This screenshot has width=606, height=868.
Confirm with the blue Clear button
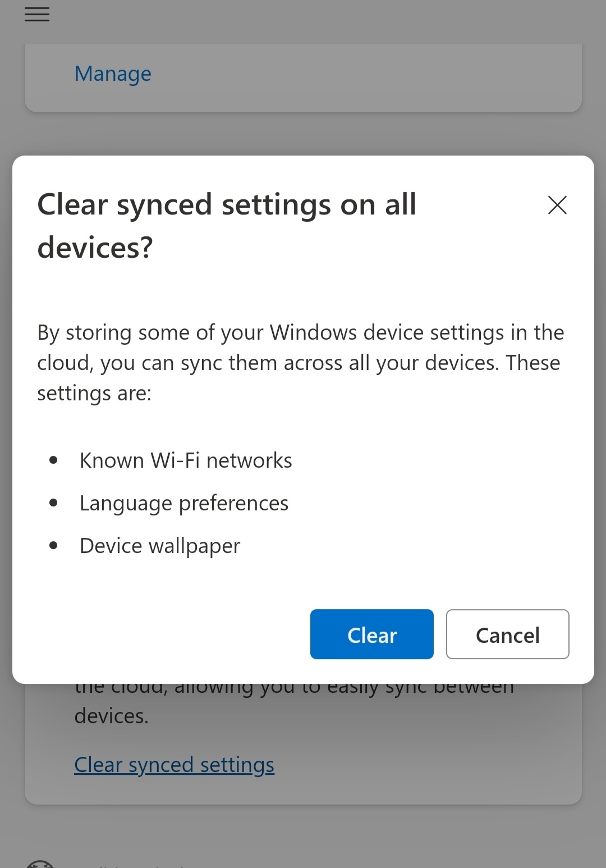click(x=371, y=634)
